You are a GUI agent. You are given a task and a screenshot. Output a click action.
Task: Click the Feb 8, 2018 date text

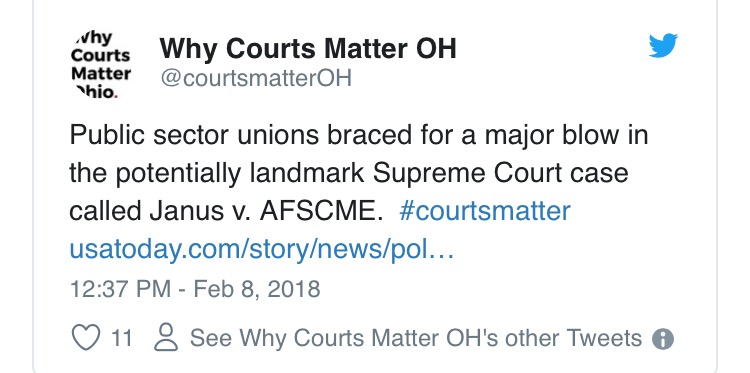(256, 289)
